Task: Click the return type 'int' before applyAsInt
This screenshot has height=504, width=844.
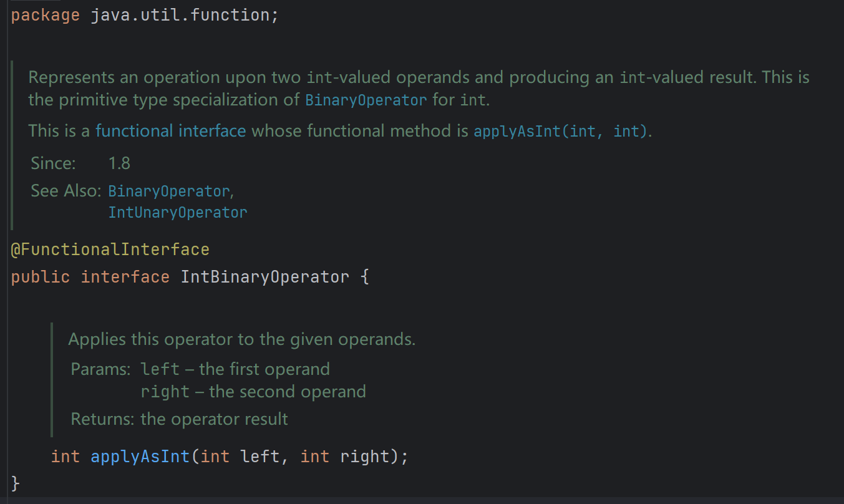Action: point(65,457)
